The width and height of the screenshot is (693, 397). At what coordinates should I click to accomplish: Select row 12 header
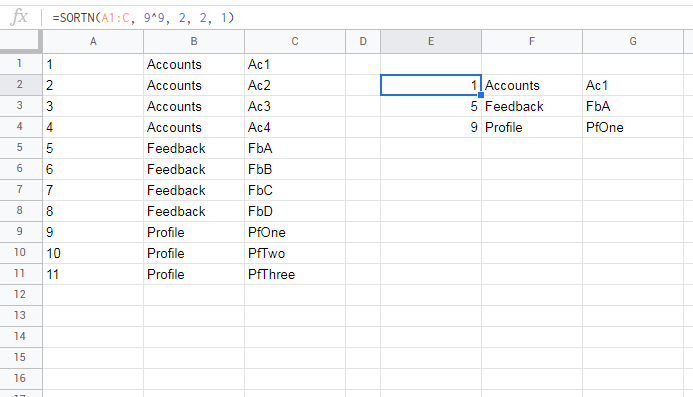21,294
